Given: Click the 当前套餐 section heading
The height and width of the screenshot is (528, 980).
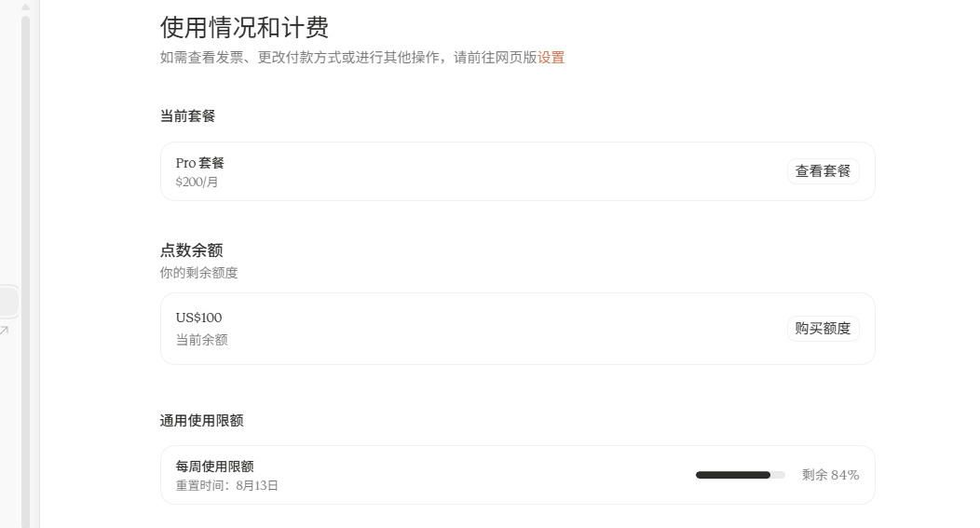Looking at the screenshot, I should pos(187,115).
